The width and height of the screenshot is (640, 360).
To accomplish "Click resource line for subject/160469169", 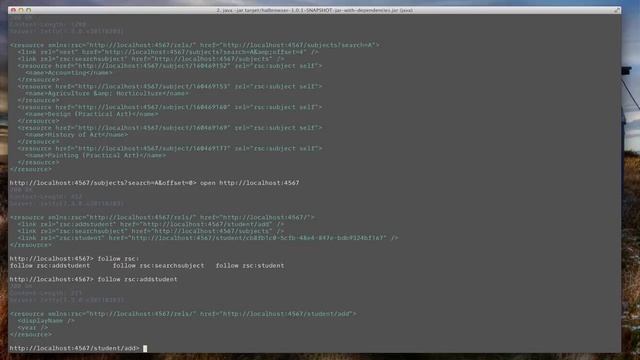I will click(x=170, y=128).
